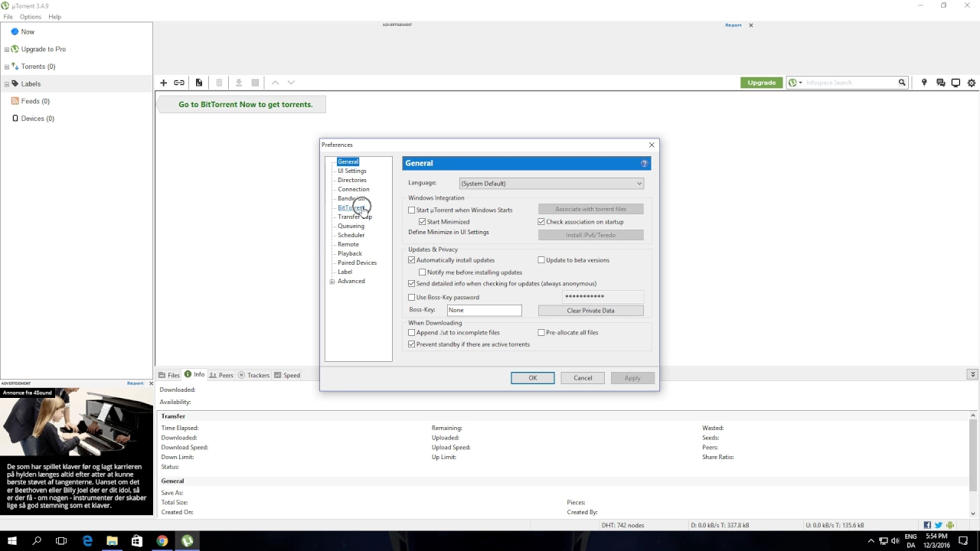The height and width of the screenshot is (551, 980).
Task: Enable Pre-allocate all files
Action: (x=541, y=333)
